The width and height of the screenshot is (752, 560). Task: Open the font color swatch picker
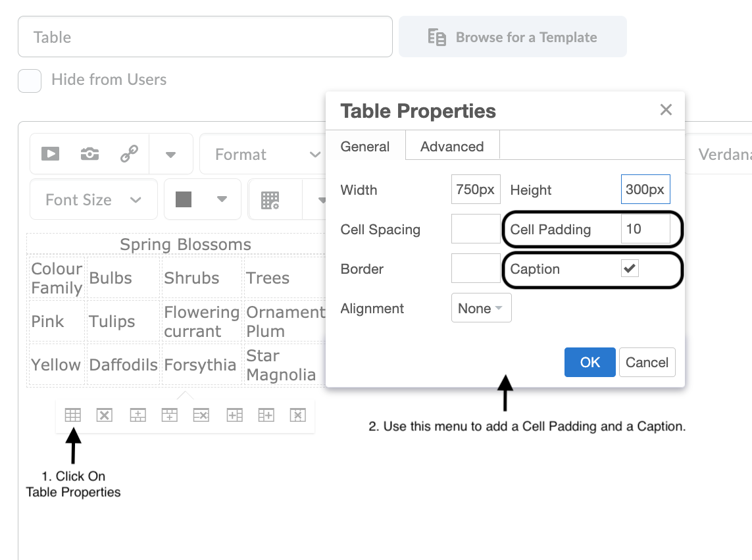tap(202, 199)
